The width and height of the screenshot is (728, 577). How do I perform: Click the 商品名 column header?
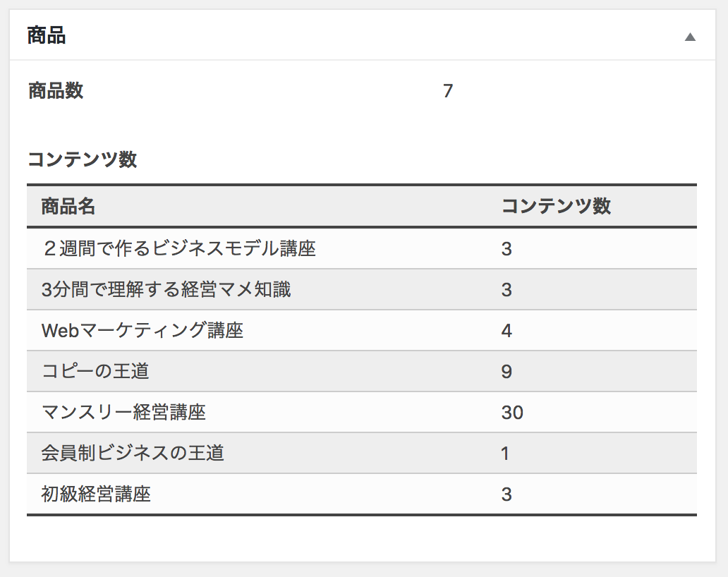pos(68,206)
